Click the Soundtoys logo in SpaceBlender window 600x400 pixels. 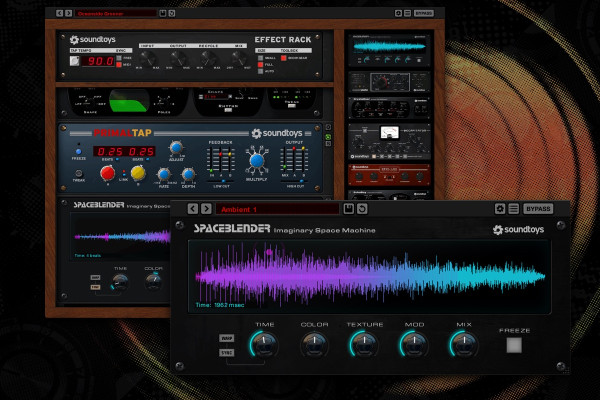pos(518,229)
